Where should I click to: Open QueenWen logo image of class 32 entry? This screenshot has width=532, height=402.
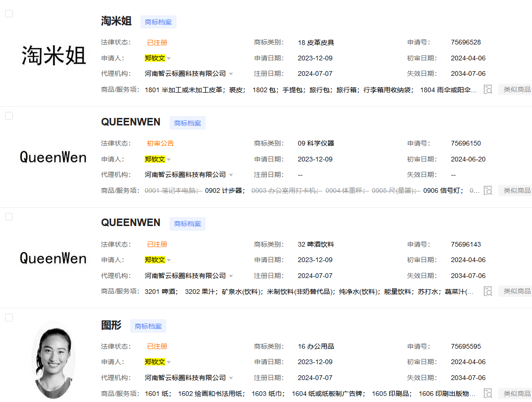tap(53, 258)
